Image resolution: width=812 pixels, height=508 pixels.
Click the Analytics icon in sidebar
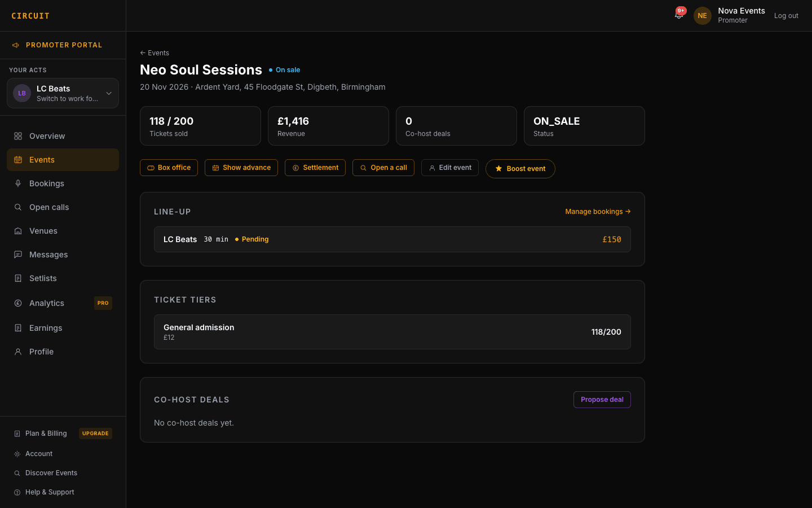coord(18,303)
